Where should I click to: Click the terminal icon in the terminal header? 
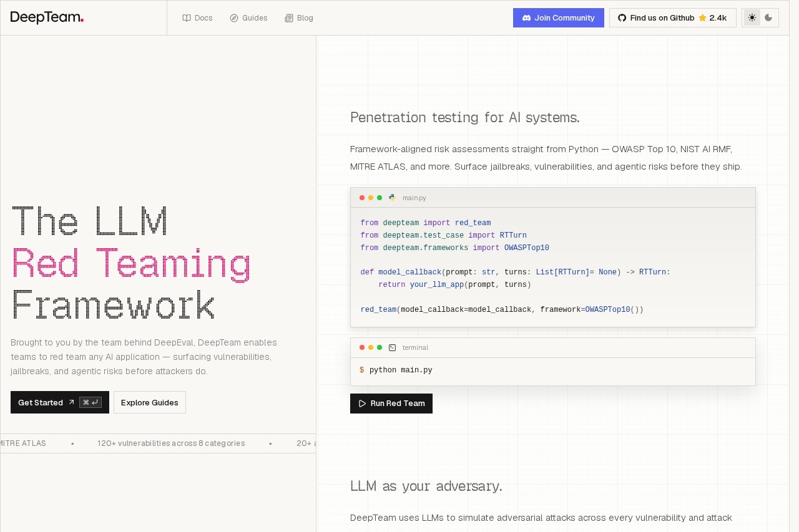[392, 347]
